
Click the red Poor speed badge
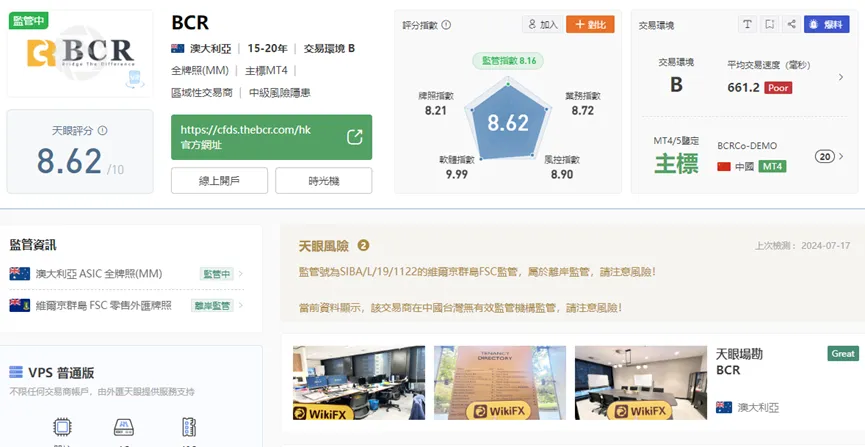pyautogui.click(x=778, y=88)
